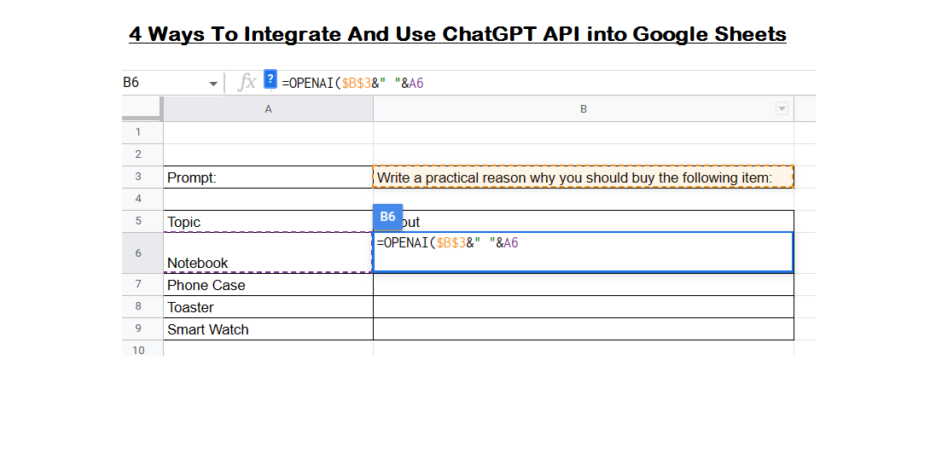Open column B header dropdown arrow
The image size is (930, 459).
[782, 109]
